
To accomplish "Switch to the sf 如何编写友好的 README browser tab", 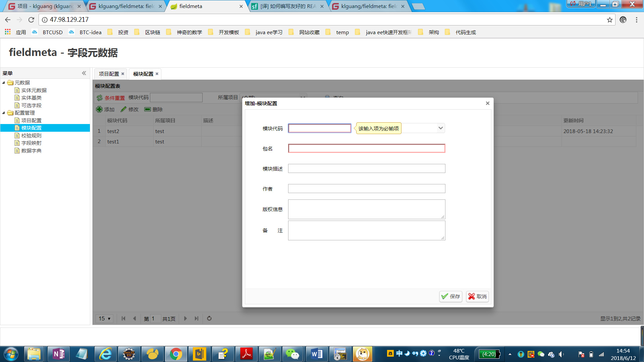I will (x=288, y=6).
